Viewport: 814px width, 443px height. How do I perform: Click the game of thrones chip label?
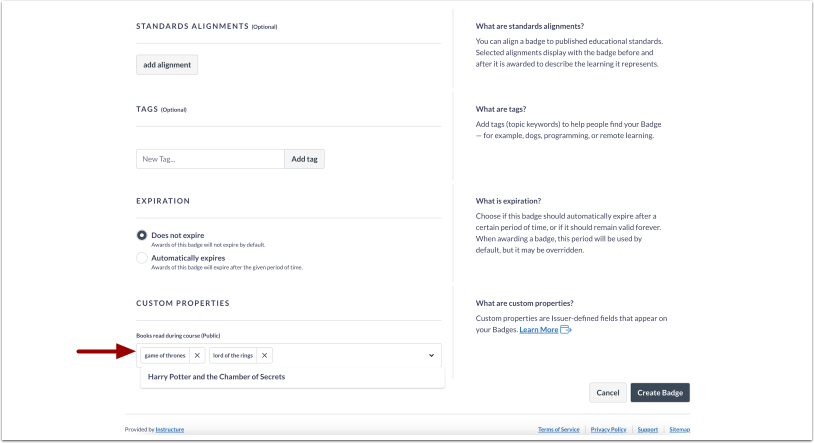click(x=164, y=355)
